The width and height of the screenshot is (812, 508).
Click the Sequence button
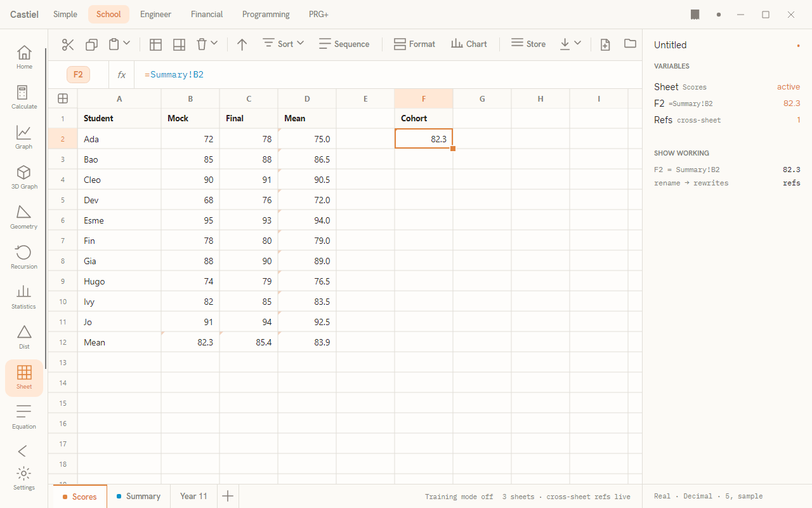pyautogui.click(x=344, y=44)
